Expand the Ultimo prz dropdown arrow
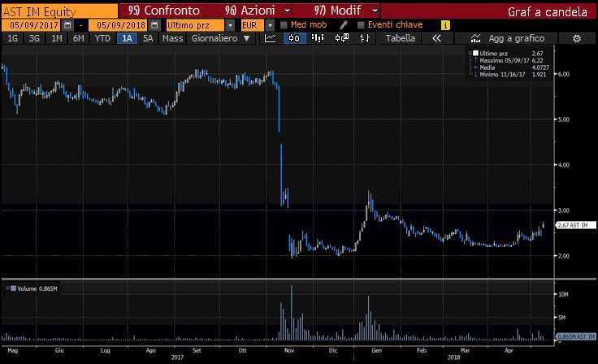Screen dimensions: 598x364 230,25
